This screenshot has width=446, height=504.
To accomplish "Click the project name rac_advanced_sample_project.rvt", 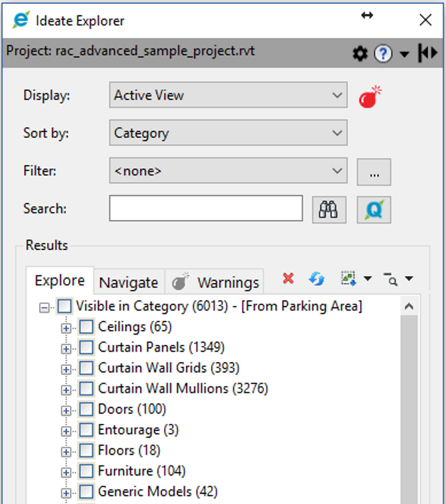I will click(x=155, y=51).
